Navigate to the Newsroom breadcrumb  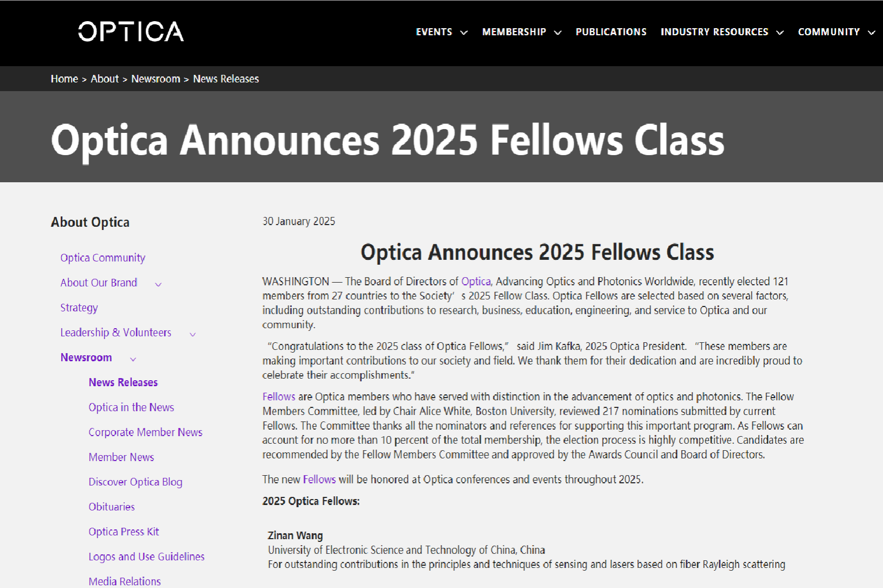156,79
